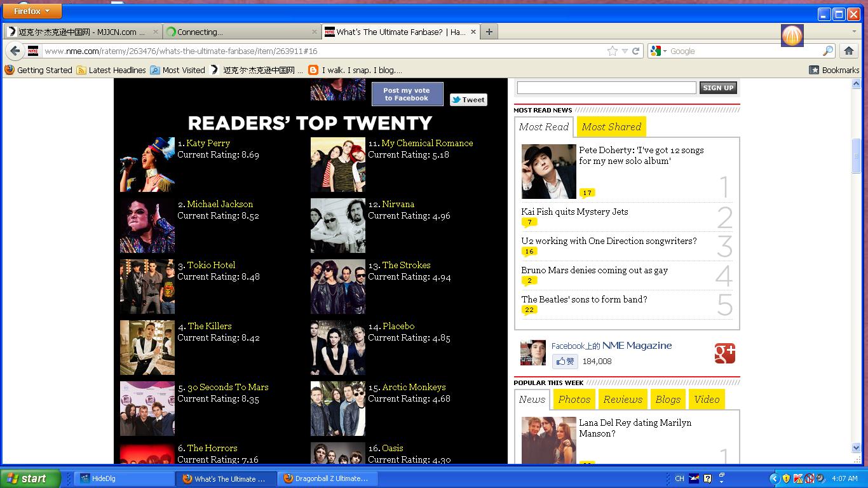This screenshot has width=868, height=488.
Task: Reload the page with the refresh icon
Action: [635, 51]
